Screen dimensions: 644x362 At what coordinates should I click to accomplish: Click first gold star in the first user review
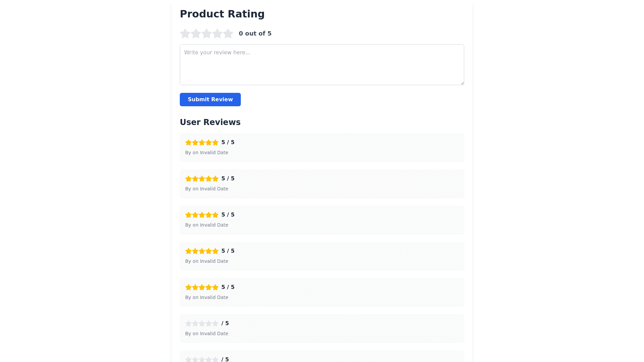189,142
